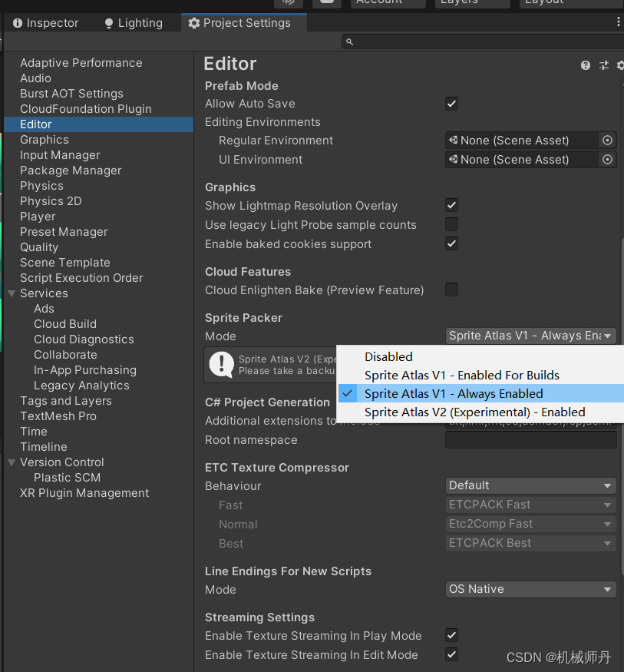Toggle Enable baked cookies support
The image size is (624, 672).
452,243
